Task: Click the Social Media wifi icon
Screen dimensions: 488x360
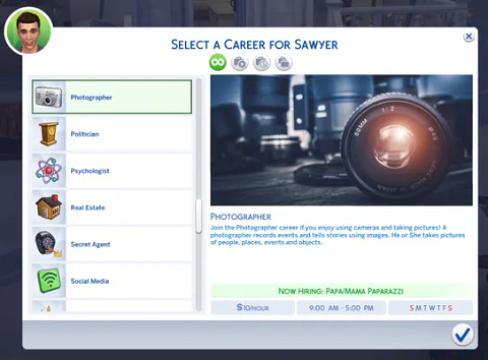Action: click(49, 281)
